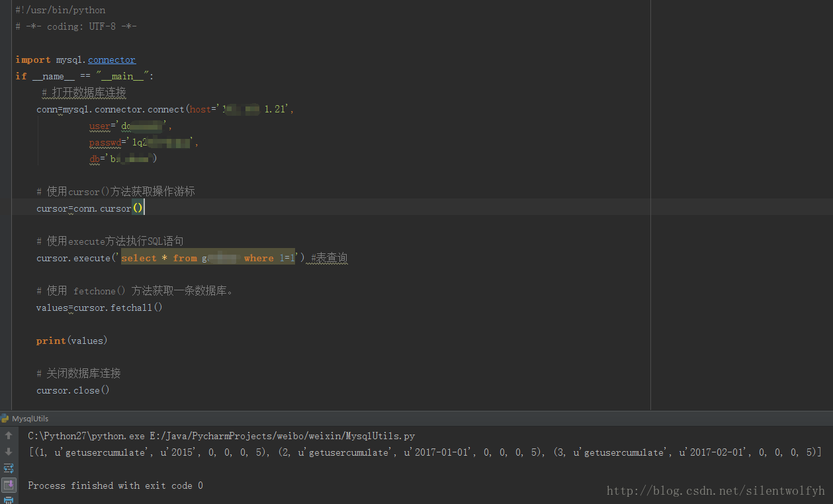Click the Down the Stack Trace arrow
The height and width of the screenshot is (504, 833).
coord(9,452)
